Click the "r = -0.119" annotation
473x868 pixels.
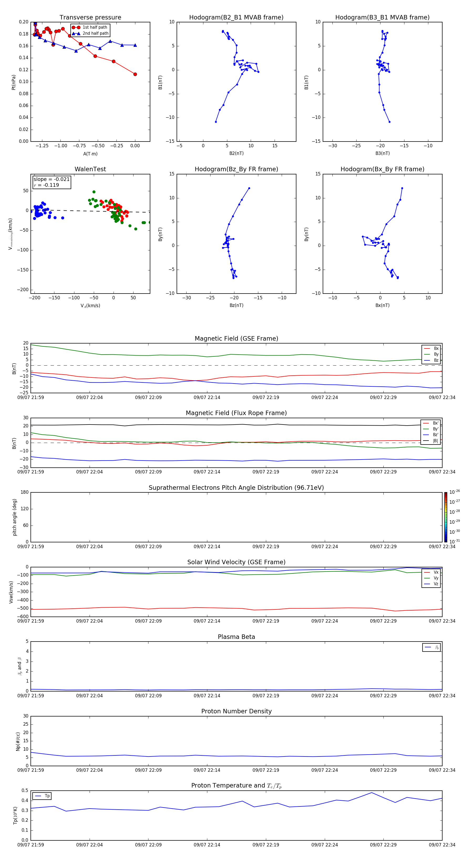(x=47, y=185)
